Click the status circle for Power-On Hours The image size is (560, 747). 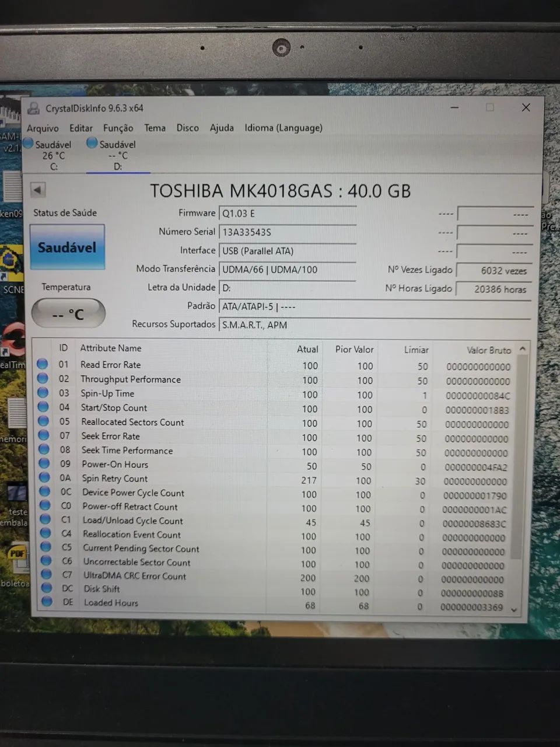[x=44, y=463]
